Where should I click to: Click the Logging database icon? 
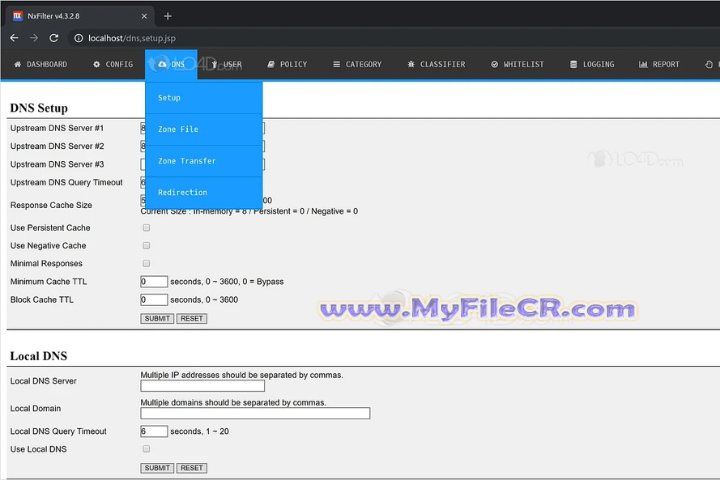(574, 64)
